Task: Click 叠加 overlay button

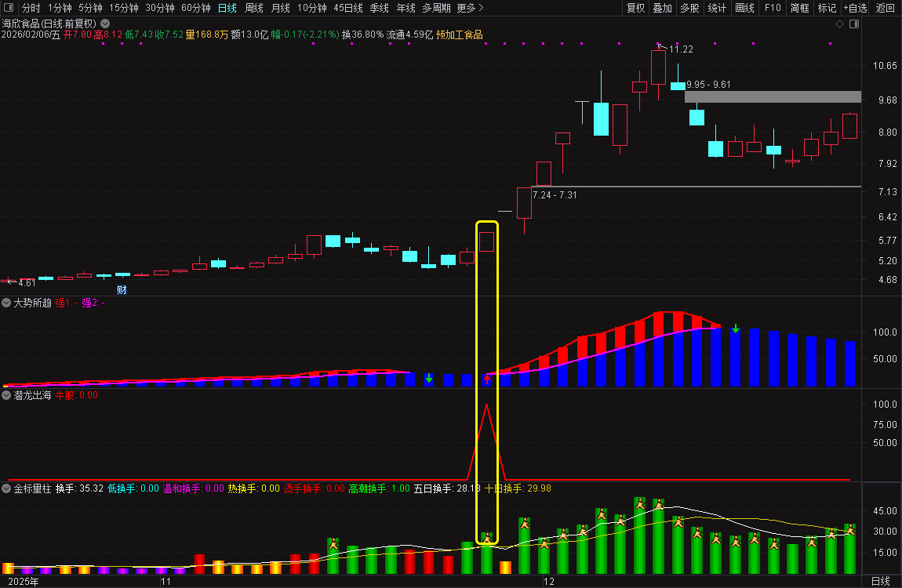Action: pos(662,8)
